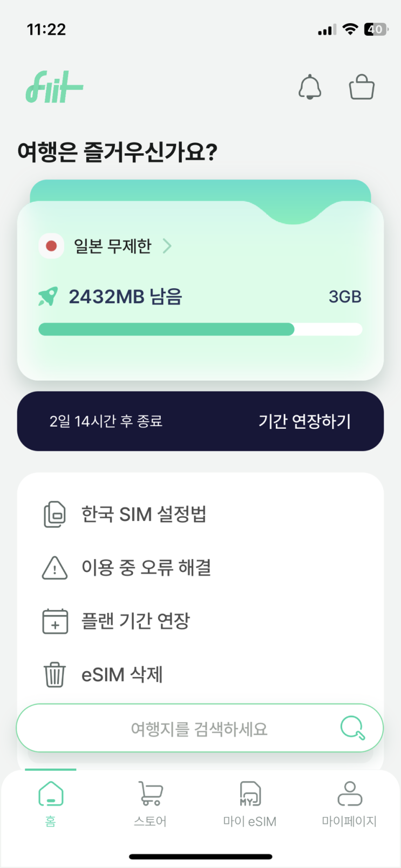Tap the remaining data progress bar

[x=200, y=329]
